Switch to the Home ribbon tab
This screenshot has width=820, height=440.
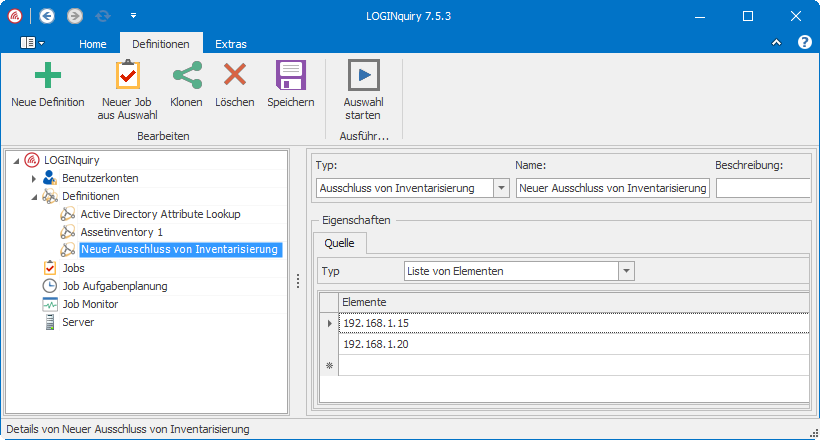[93, 44]
